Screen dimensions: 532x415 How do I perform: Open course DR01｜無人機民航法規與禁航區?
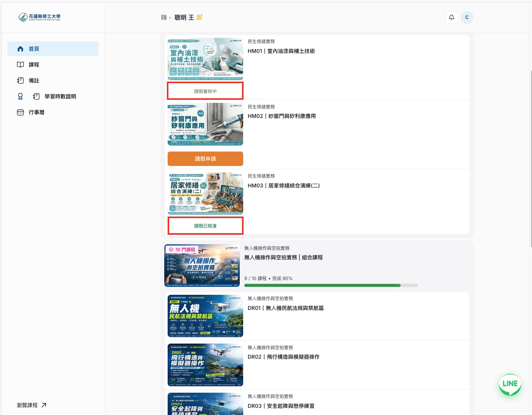tap(286, 308)
